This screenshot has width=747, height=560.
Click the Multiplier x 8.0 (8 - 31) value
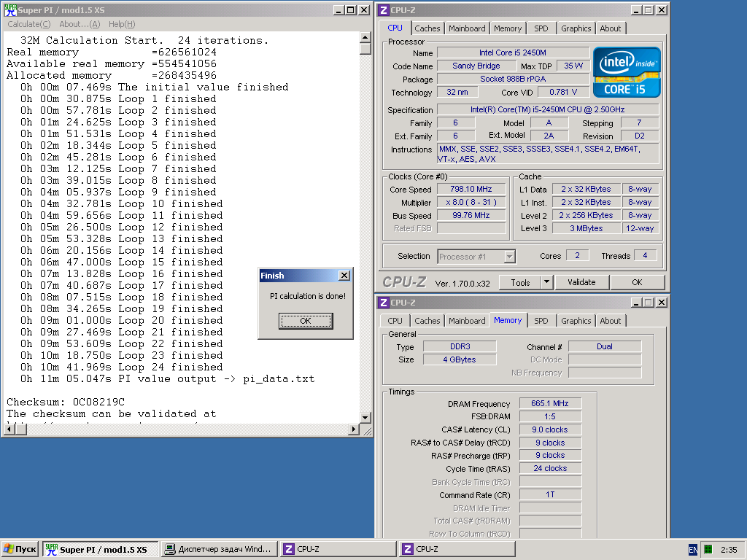(471, 203)
